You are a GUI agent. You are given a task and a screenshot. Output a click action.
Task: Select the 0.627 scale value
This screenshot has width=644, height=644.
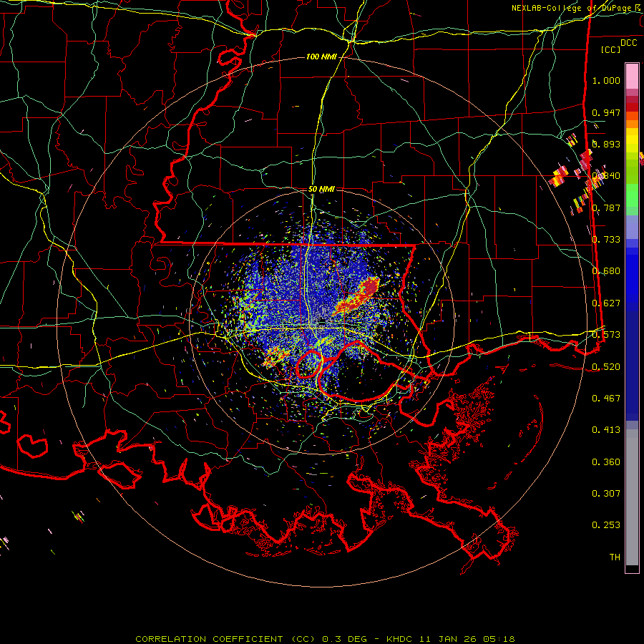(x=606, y=303)
